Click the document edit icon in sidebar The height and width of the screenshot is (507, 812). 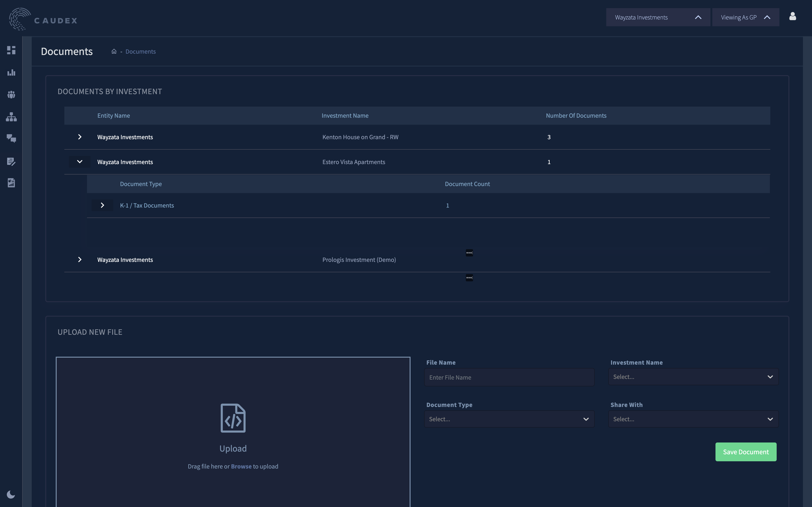point(11,161)
